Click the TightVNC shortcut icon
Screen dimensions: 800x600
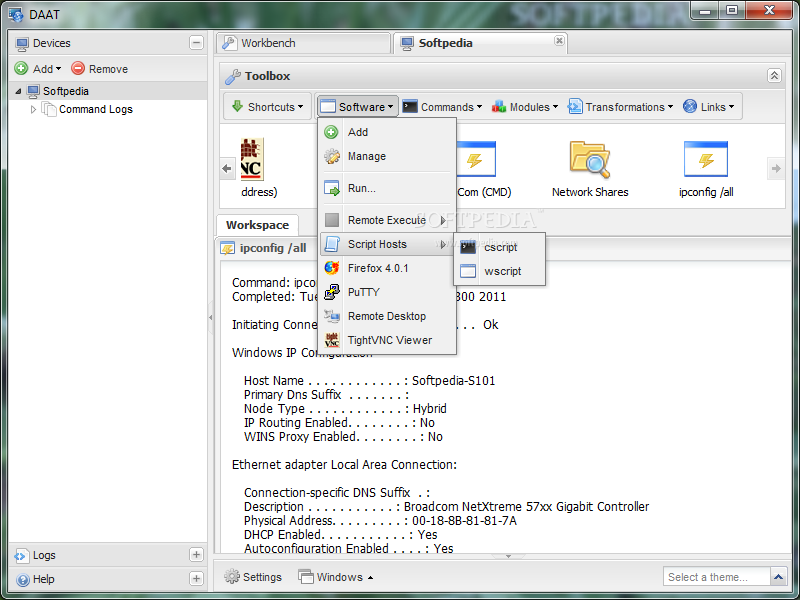pyautogui.click(x=252, y=159)
